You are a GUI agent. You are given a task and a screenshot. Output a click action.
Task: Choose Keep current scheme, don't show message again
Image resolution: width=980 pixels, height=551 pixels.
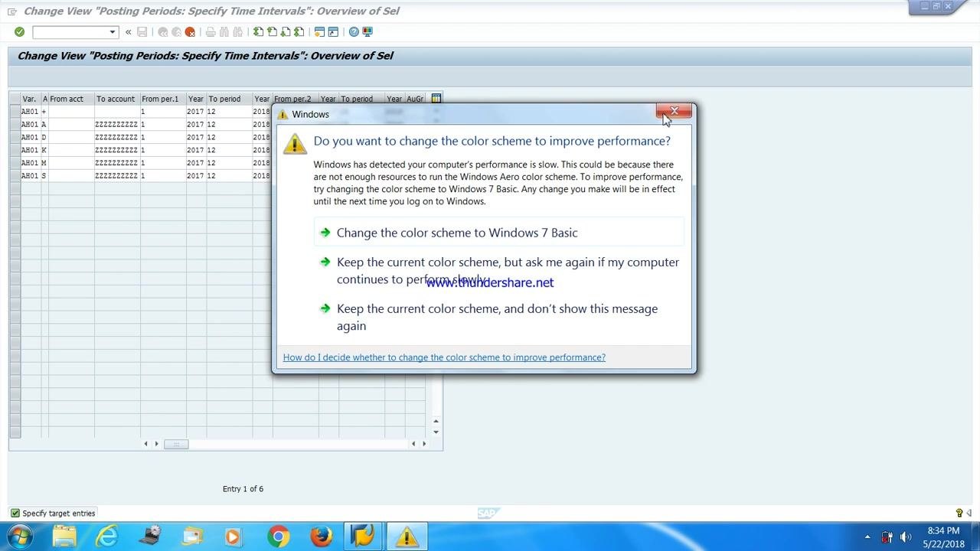point(498,317)
